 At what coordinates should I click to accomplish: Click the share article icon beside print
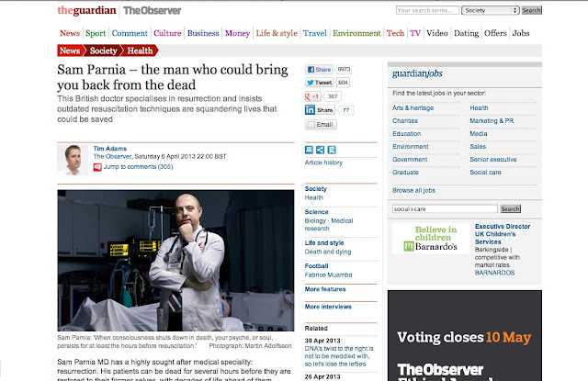[321, 150]
